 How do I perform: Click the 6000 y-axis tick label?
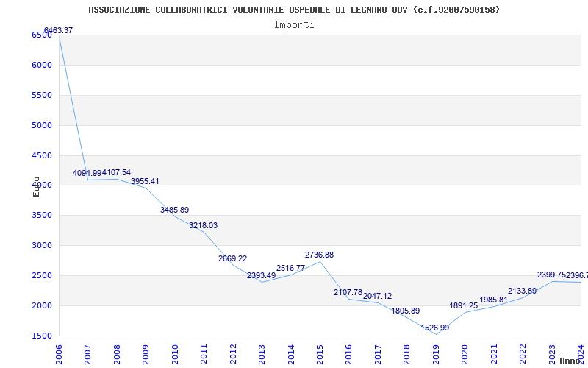click(x=42, y=65)
